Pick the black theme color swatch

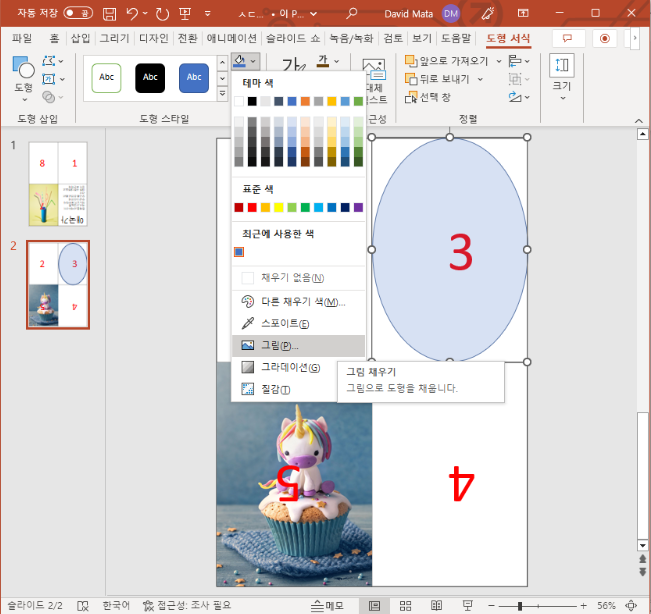coord(252,101)
